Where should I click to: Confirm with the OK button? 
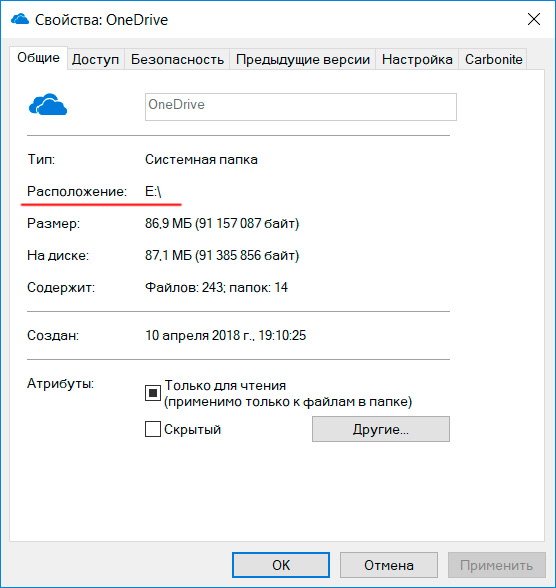click(x=281, y=565)
